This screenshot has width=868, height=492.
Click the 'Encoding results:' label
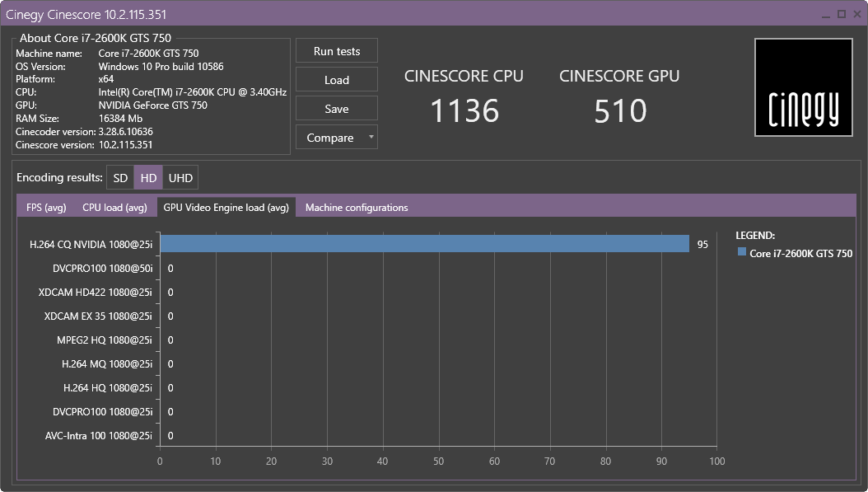click(59, 177)
